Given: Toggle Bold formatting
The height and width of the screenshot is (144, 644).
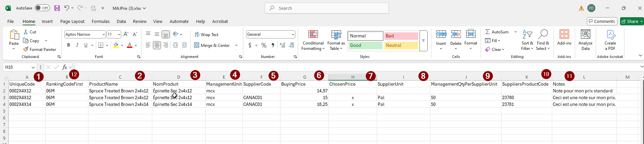Looking at the screenshot, I should click(69, 45).
